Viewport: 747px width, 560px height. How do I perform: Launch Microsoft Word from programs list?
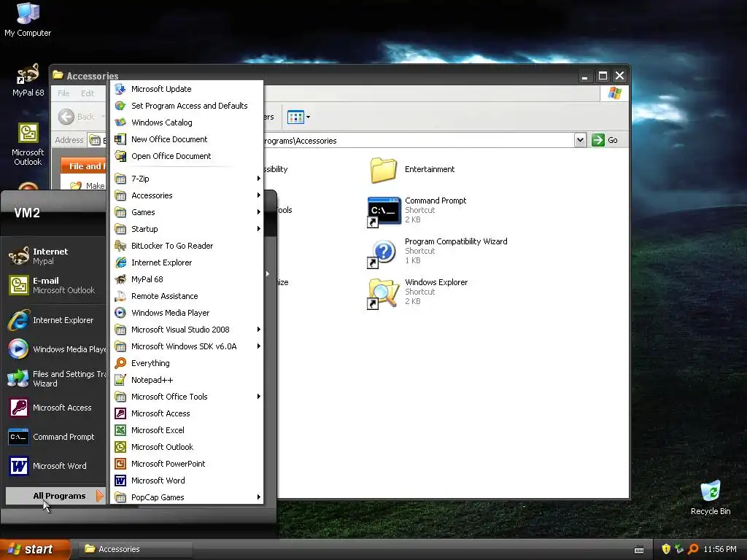187,481
